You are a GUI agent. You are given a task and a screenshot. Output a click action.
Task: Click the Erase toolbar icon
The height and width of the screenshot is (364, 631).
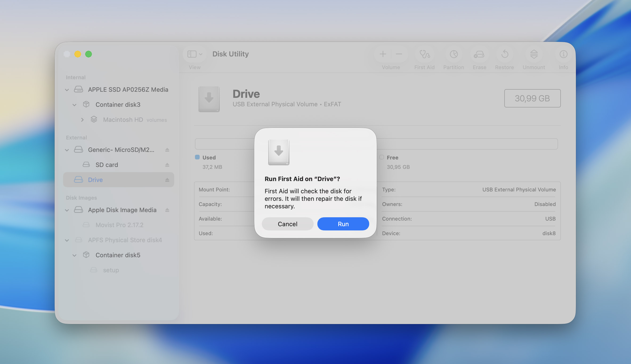tap(479, 54)
